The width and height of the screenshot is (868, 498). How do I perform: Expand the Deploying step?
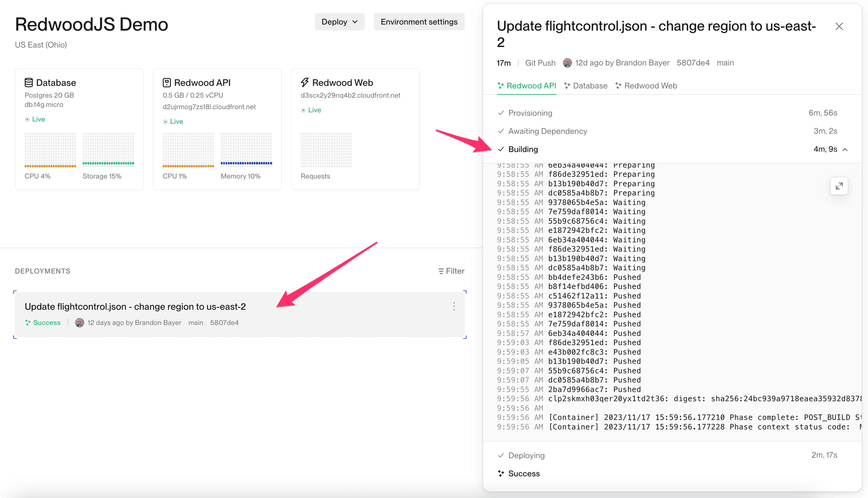click(x=526, y=455)
